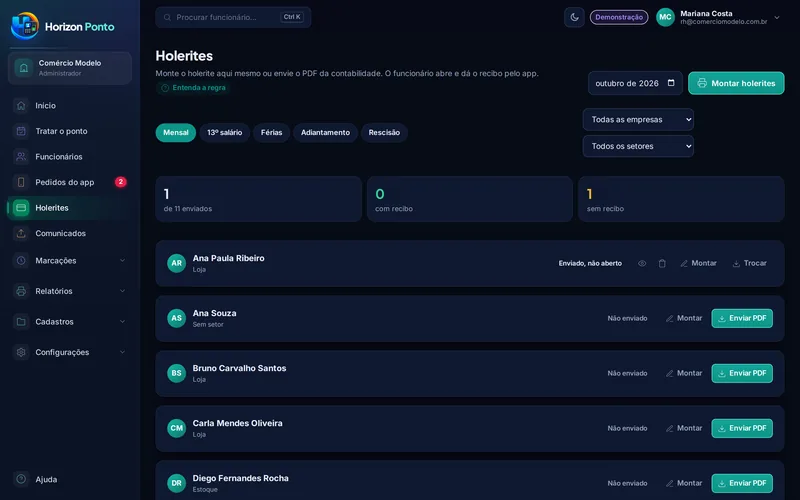Click the "com recibo" summary card

coord(470,199)
